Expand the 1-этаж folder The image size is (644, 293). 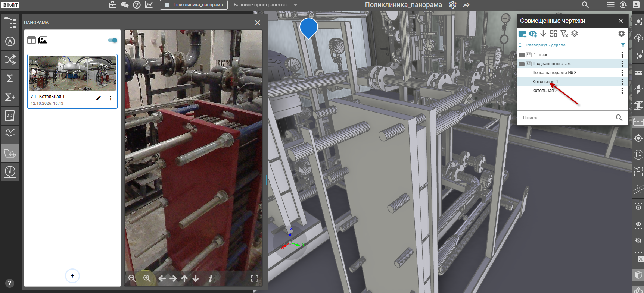(522, 55)
